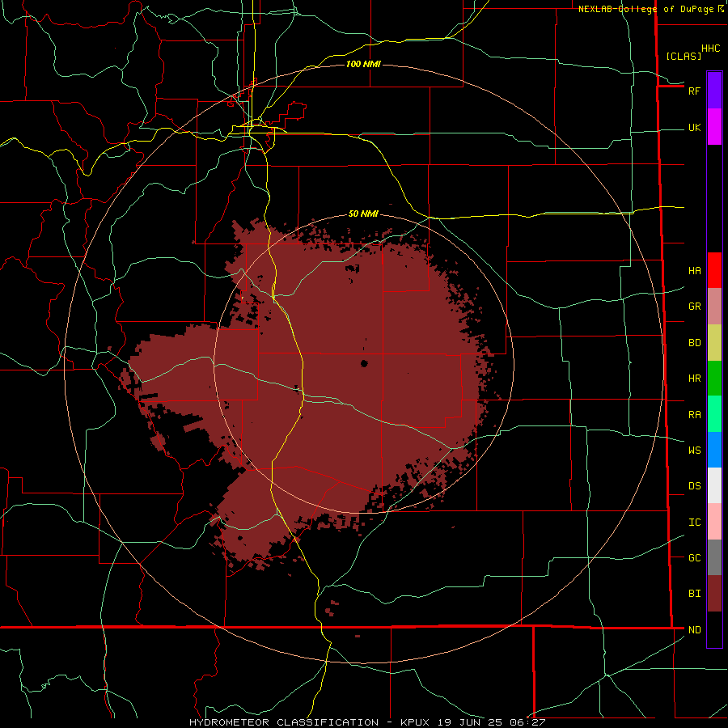This screenshot has height=728, width=728.
Task: Click the BI legend label
Action: [x=694, y=594]
